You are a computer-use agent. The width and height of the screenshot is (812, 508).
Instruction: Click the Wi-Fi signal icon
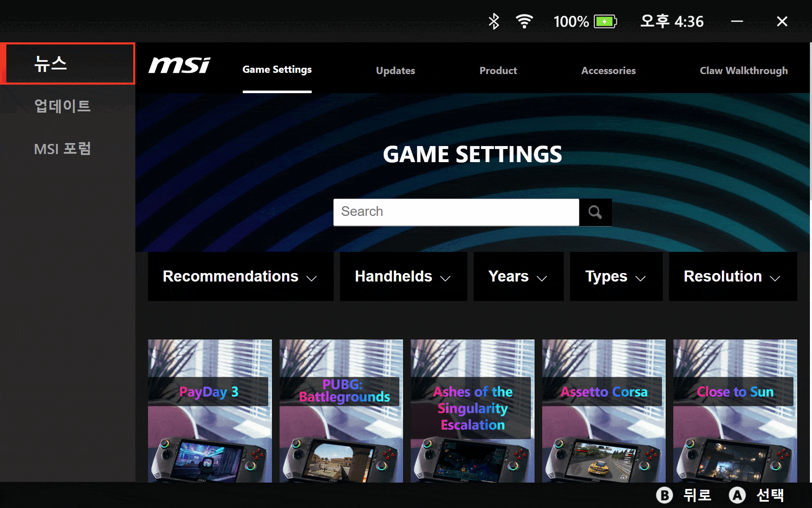coord(524,21)
